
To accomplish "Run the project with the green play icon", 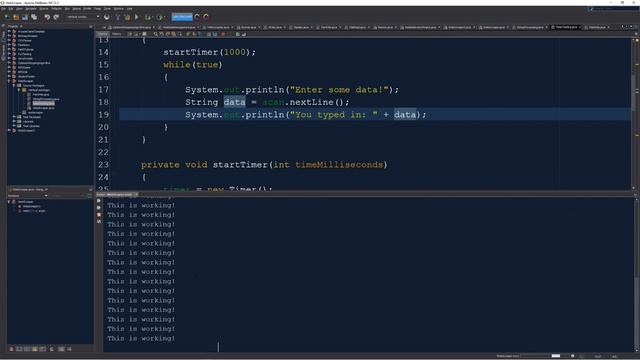I will pos(137,17).
